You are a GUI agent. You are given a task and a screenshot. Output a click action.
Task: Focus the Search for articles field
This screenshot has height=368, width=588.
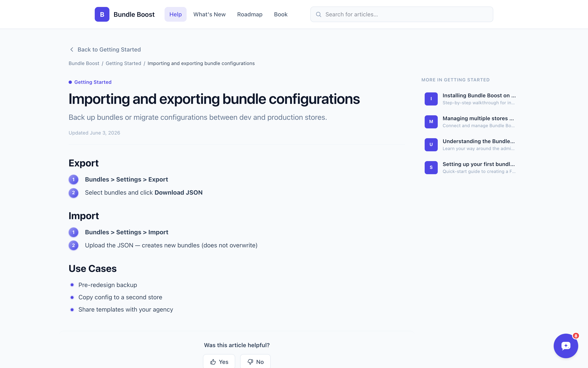(x=402, y=14)
